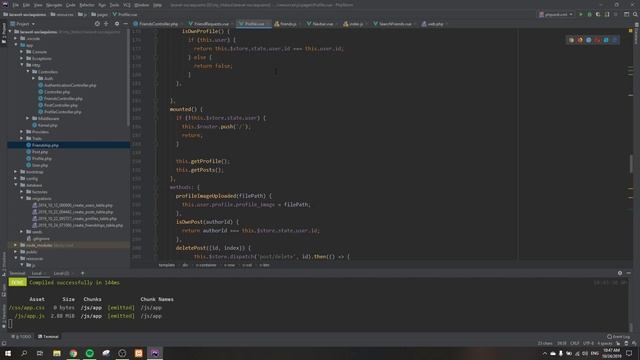Collapse the app folder
Viewport: 640px width, 360px height.
point(16,45)
